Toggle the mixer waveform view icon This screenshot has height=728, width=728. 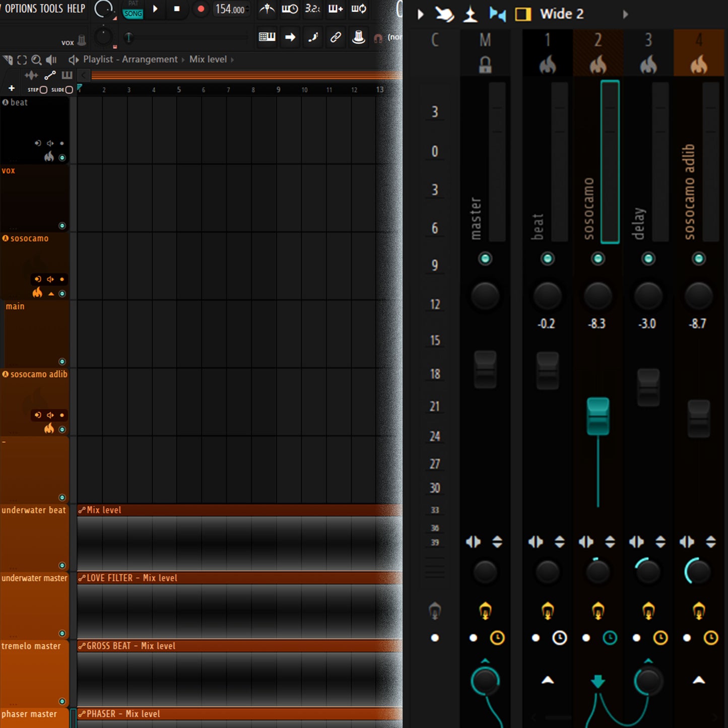497,15
